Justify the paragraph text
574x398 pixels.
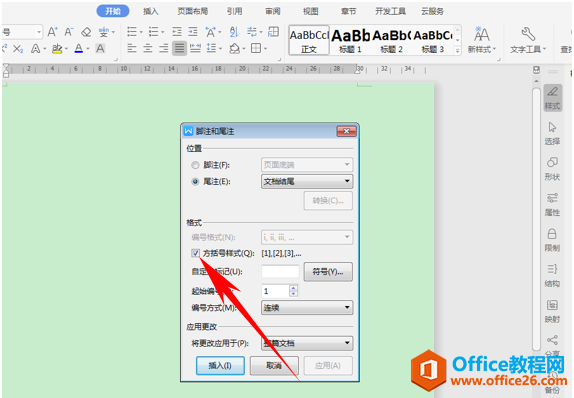tap(179, 48)
